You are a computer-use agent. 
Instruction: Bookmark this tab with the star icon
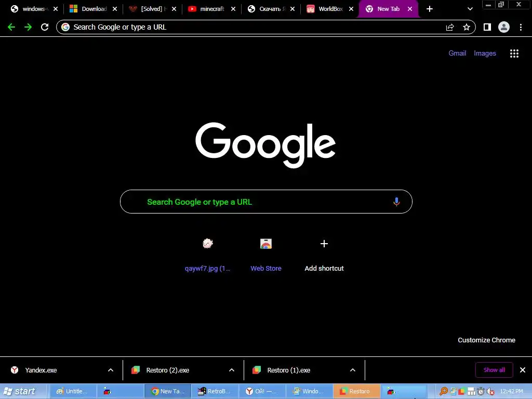point(467,27)
